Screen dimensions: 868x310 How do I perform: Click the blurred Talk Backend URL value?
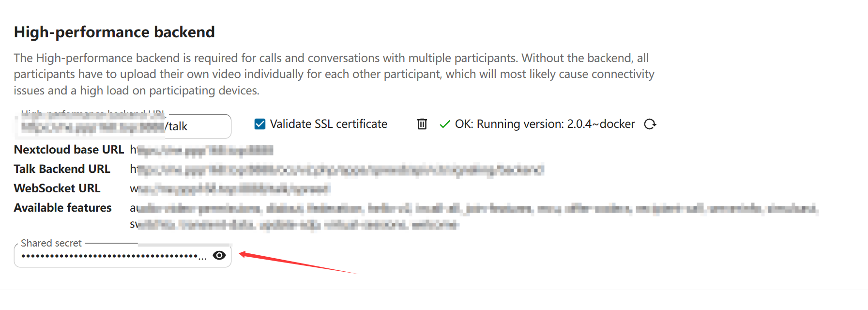(x=336, y=170)
